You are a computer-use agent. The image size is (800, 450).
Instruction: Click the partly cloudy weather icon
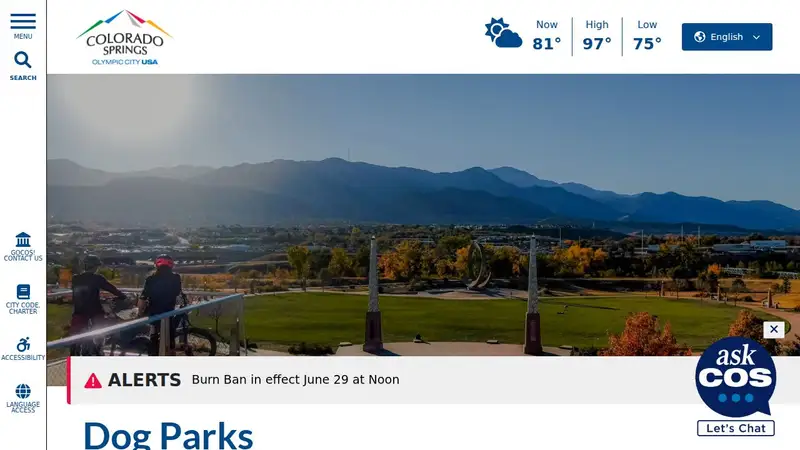click(x=503, y=33)
